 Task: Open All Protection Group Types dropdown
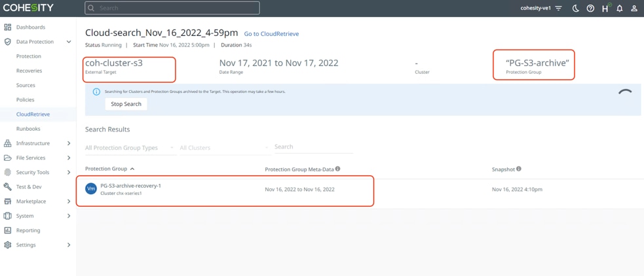tap(130, 148)
